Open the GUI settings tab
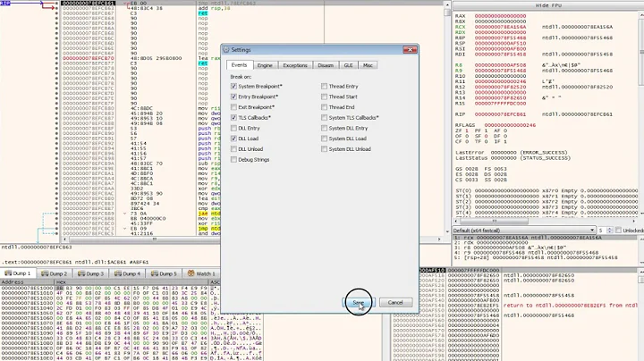This screenshot has height=361, width=644. point(348,65)
